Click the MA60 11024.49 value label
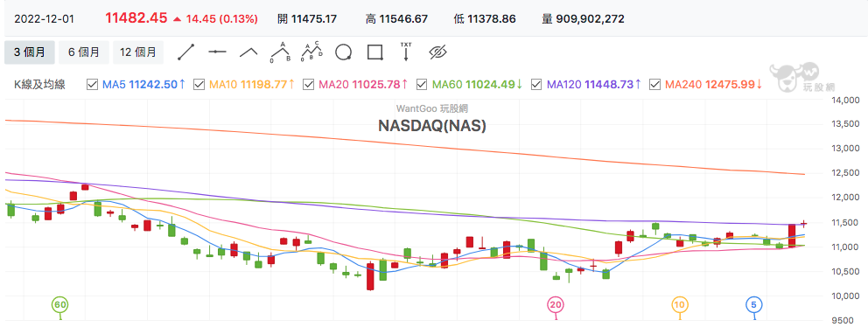 pos(477,85)
